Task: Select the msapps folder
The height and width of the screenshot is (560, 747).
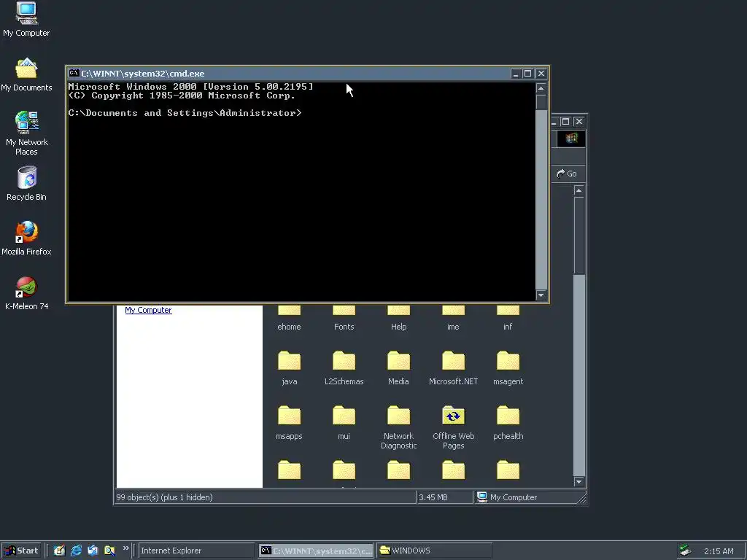Action: point(289,423)
